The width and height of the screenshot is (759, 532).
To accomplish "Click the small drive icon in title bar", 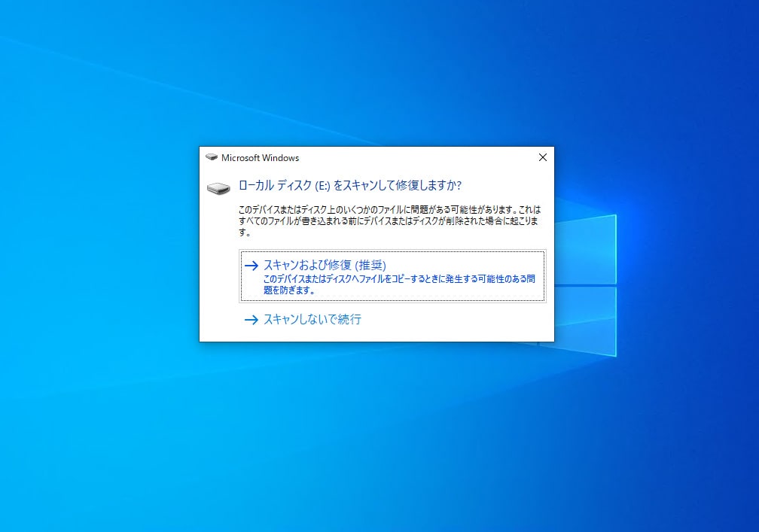I will coord(212,157).
